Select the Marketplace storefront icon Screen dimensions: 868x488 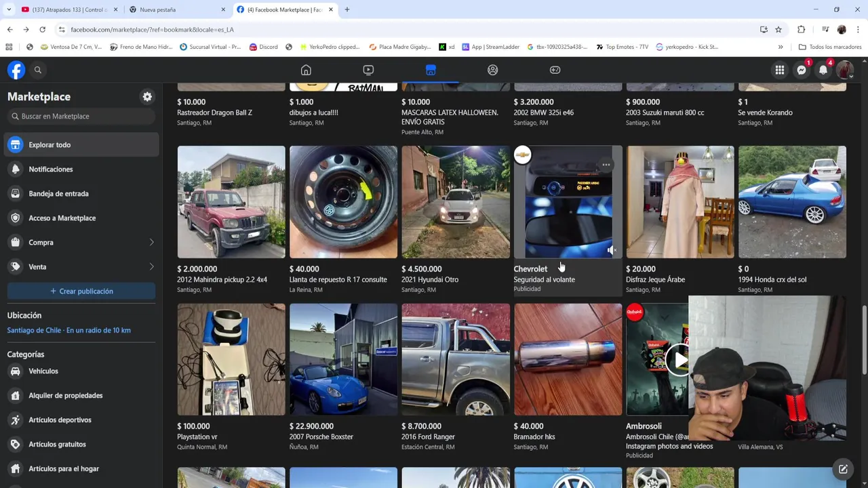pos(431,70)
